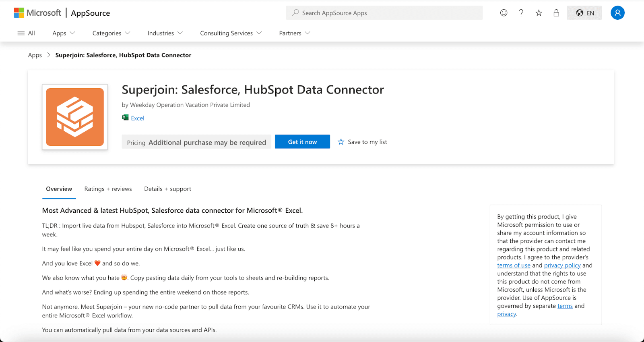
Task: Open AppSource terms link
Action: tap(565, 306)
